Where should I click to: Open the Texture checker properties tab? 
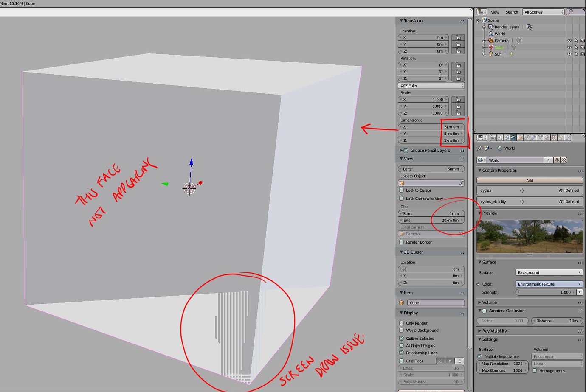click(x=553, y=138)
